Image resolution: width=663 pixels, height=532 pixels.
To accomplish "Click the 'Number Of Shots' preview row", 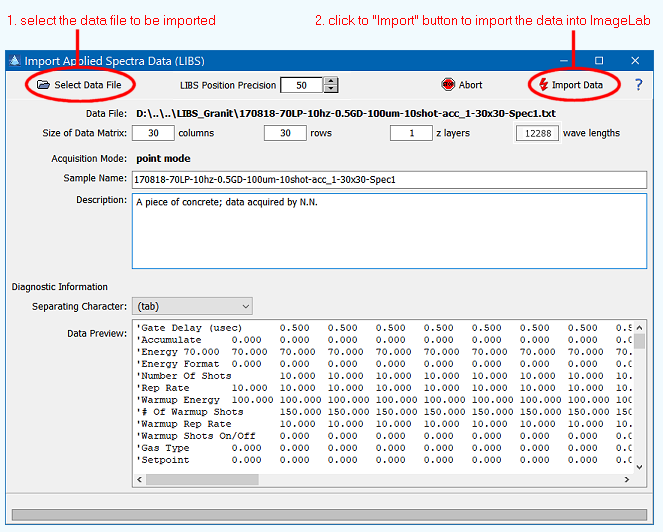I will [x=384, y=376].
